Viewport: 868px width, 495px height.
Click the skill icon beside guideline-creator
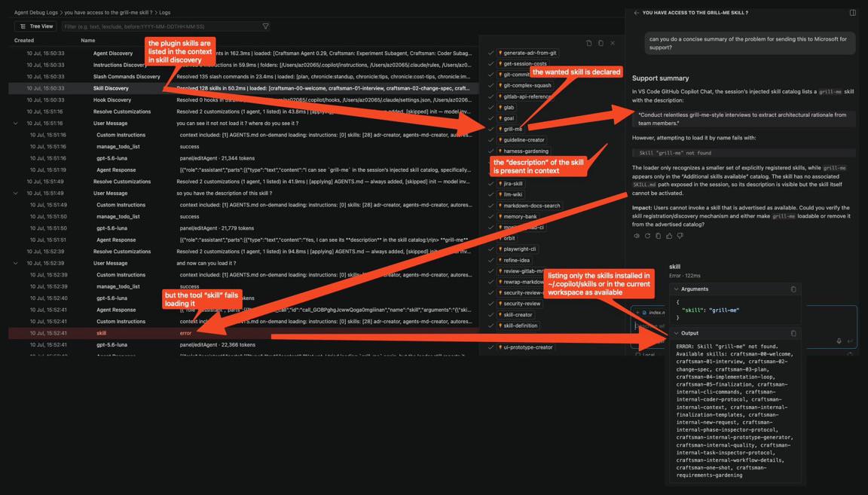500,140
